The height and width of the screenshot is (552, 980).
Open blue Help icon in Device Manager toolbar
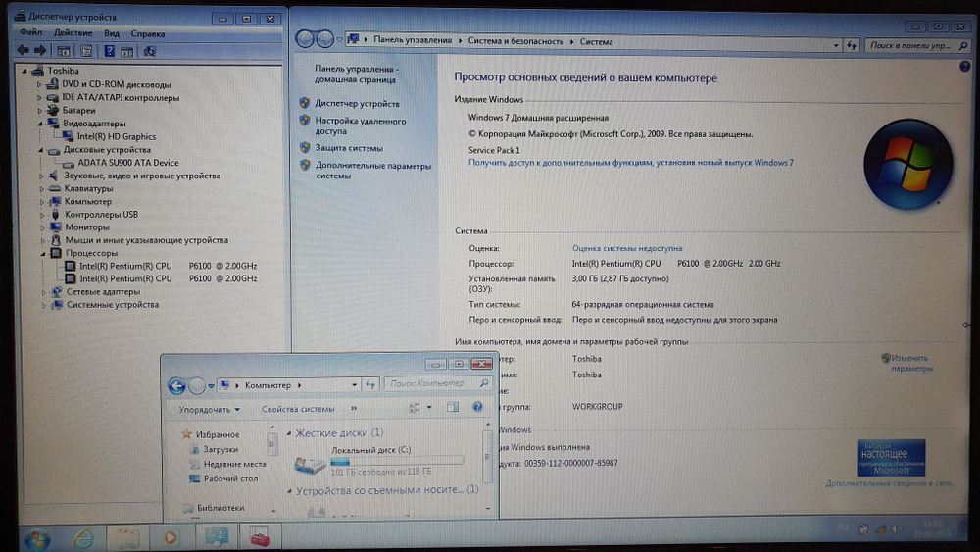110,51
